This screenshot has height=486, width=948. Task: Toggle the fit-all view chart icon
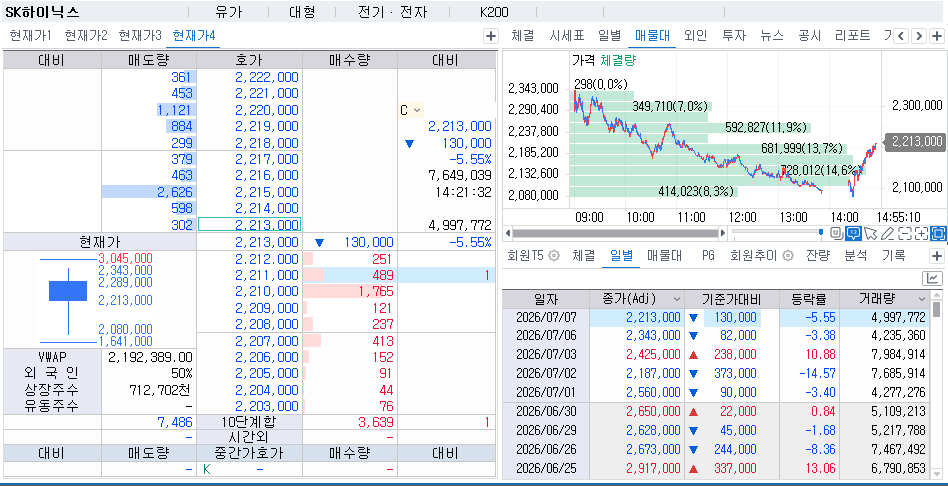[x=938, y=233]
